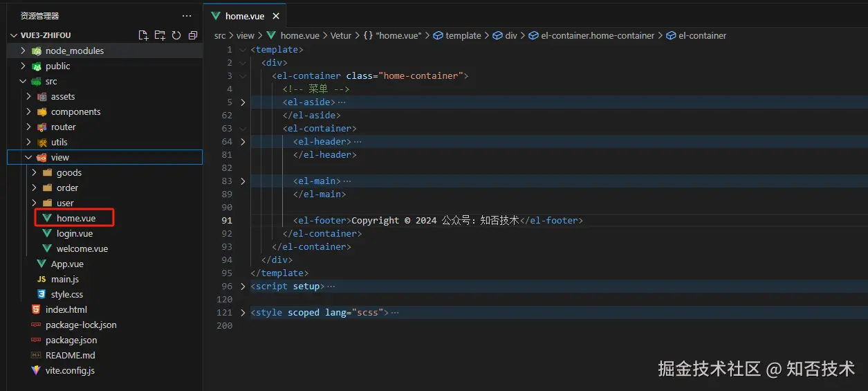Expand the router folder
This screenshot has width=868, height=391.
pos(28,127)
